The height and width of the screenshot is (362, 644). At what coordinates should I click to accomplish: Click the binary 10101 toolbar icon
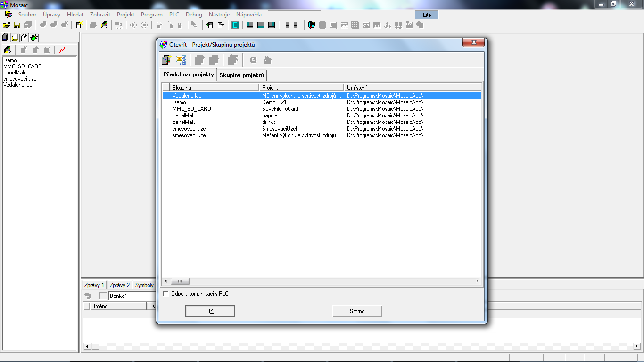pos(119,25)
